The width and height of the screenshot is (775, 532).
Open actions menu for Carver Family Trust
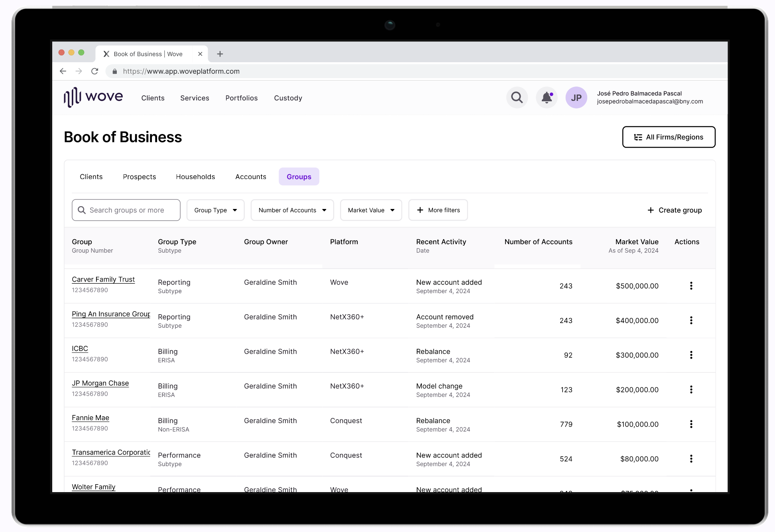[691, 286]
